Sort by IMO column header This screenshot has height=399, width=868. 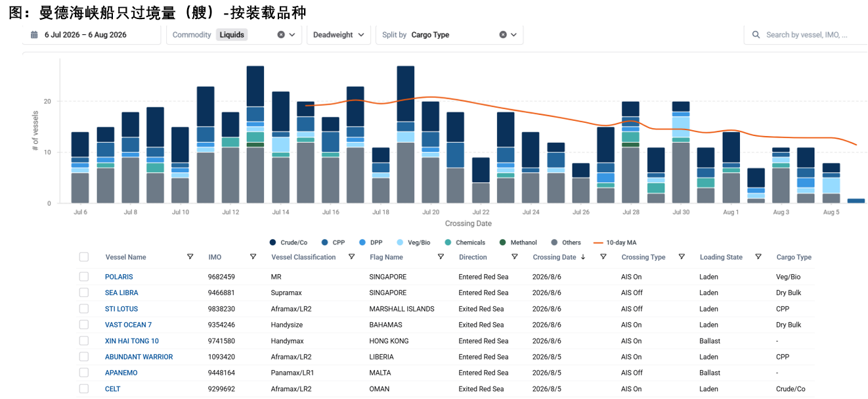(x=215, y=257)
